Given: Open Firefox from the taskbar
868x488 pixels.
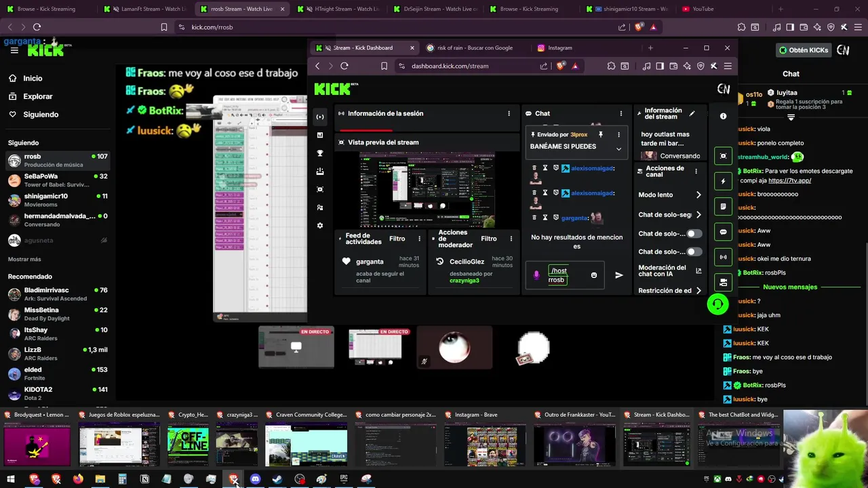Looking at the screenshot, I should (78, 479).
